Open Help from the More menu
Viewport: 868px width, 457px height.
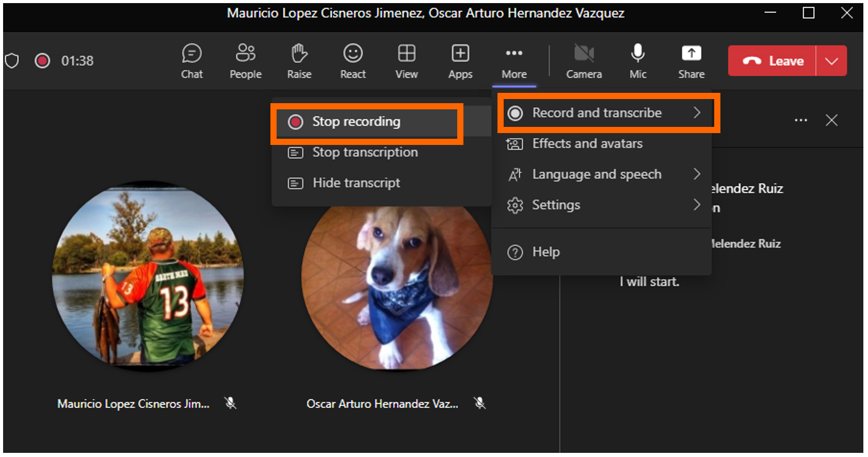coord(545,252)
